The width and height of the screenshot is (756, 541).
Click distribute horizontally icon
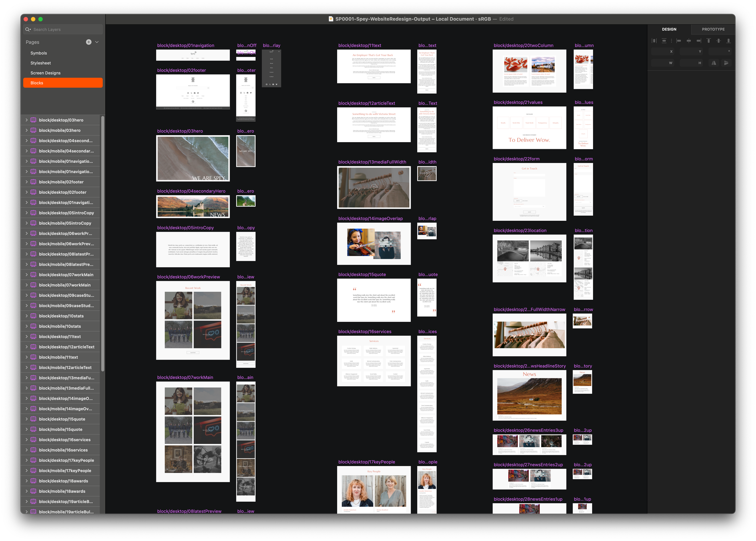[x=654, y=41]
